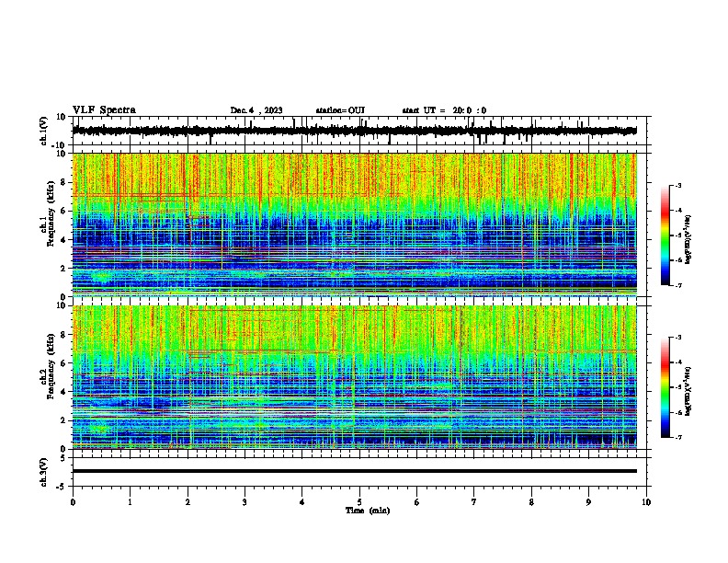Viewport: 728px width, 563px height.
Task: Click the "ch.1(V)" waveform axis label
Action: 44,131
